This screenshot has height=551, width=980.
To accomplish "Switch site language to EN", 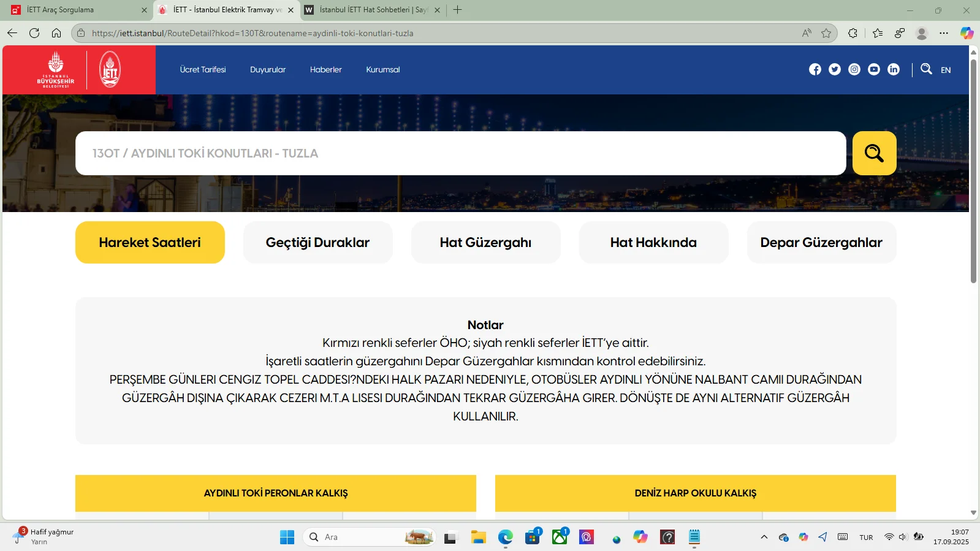I will (946, 70).
